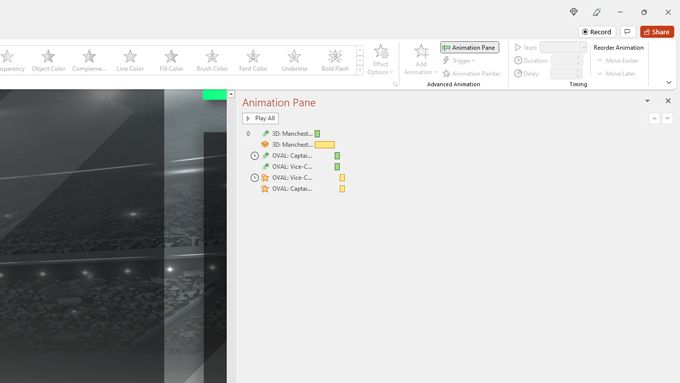680x383 pixels.
Task: Select the Fill Color emphasis effect
Action: (x=171, y=60)
